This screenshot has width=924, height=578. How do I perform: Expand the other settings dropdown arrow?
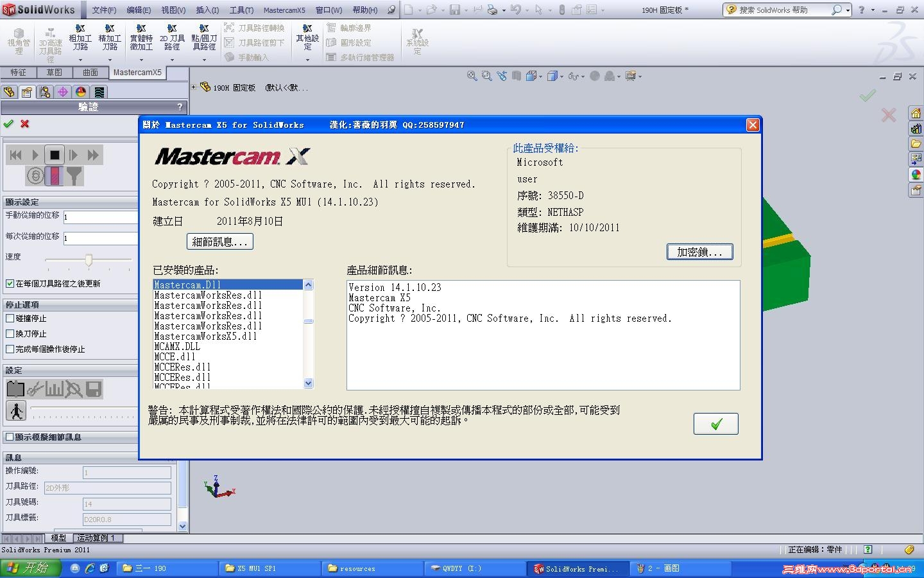[x=307, y=60]
